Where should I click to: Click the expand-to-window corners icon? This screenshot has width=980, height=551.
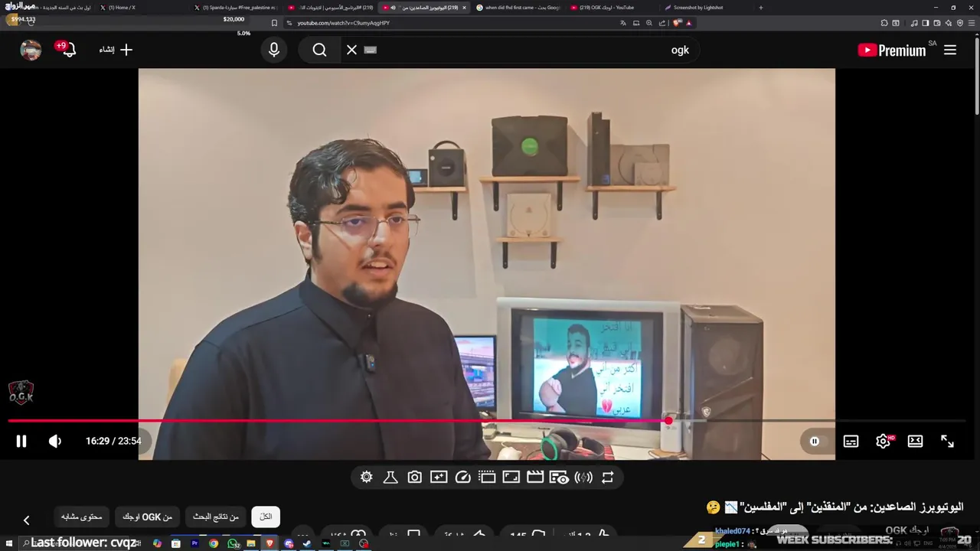point(511,478)
